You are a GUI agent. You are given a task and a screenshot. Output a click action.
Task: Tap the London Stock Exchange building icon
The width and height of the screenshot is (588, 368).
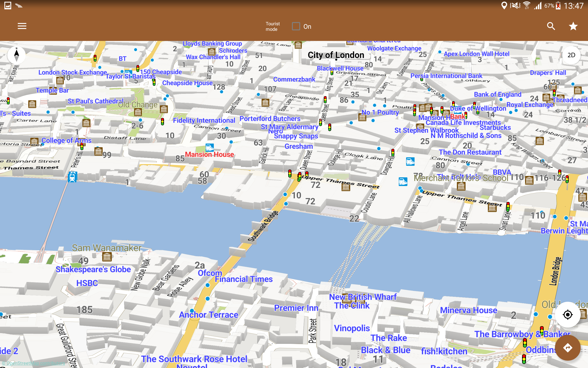pos(60,80)
